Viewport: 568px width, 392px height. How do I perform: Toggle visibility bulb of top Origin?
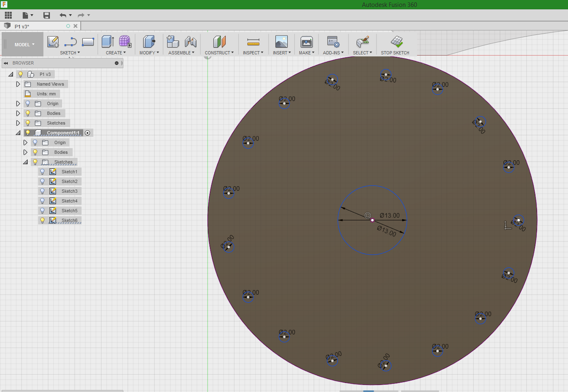click(x=28, y=103)
